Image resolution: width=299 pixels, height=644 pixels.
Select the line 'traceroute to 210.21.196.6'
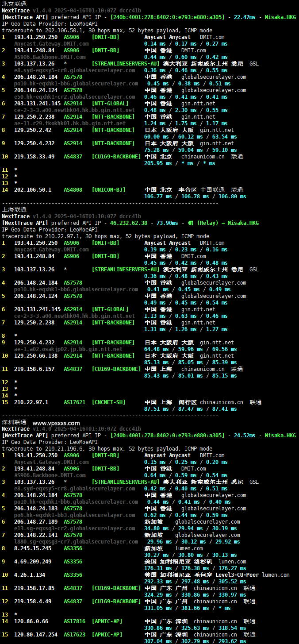click(x=107, y=449)
